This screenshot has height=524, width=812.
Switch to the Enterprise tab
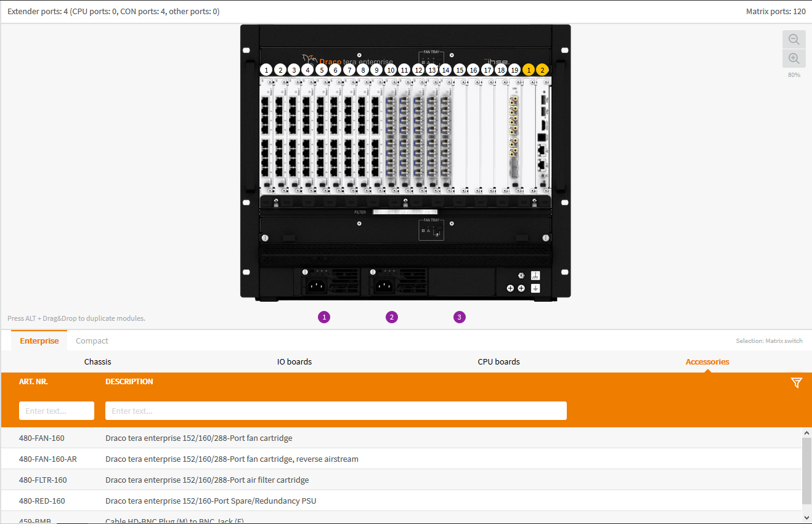pyautogui.click(x=39, y=341)
